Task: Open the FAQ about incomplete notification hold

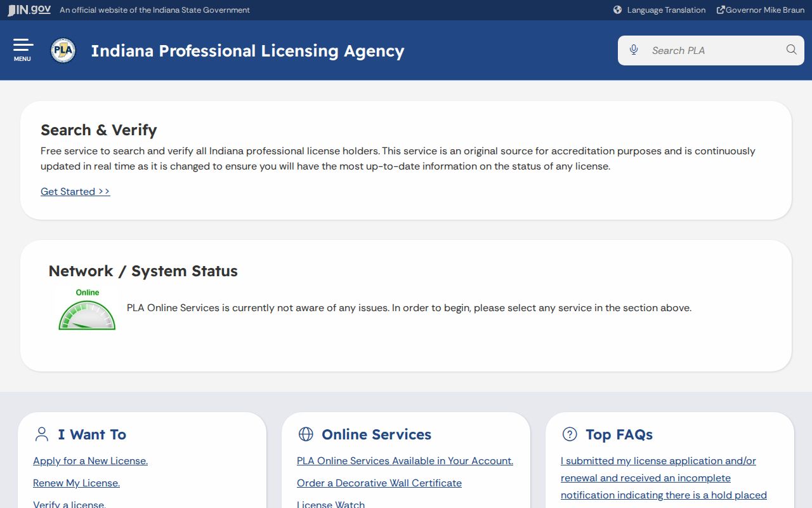Action: point(664,478)
